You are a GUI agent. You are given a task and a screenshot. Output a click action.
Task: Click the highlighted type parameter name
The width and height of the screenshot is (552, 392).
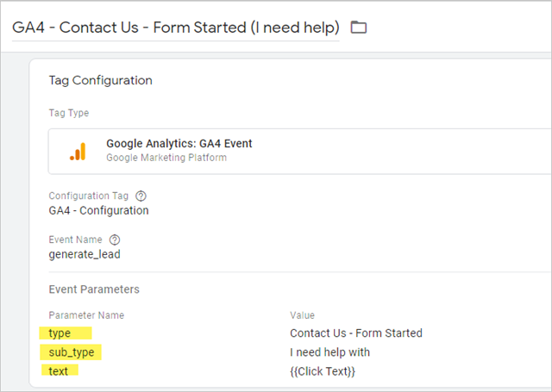60,333
